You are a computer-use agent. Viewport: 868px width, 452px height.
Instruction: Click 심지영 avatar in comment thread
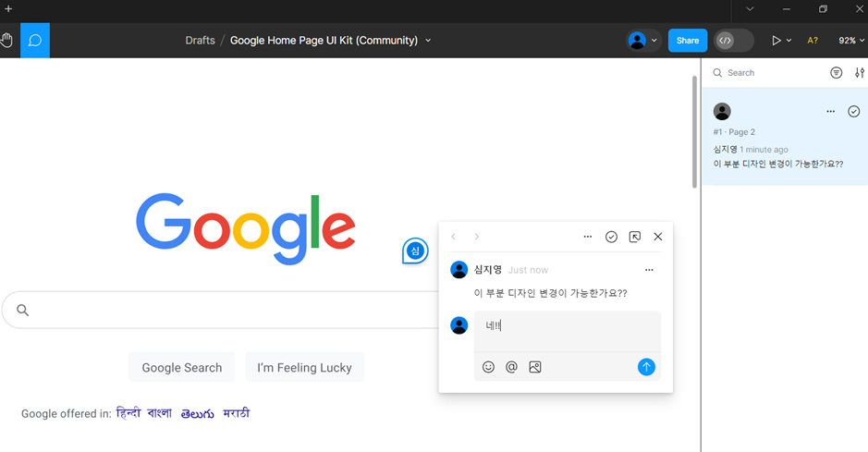[x=458, y=269]
